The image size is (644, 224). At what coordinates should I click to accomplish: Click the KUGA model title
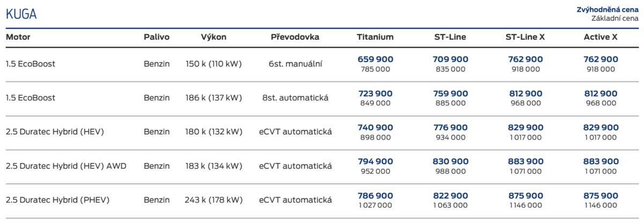[x=21, y=14]
